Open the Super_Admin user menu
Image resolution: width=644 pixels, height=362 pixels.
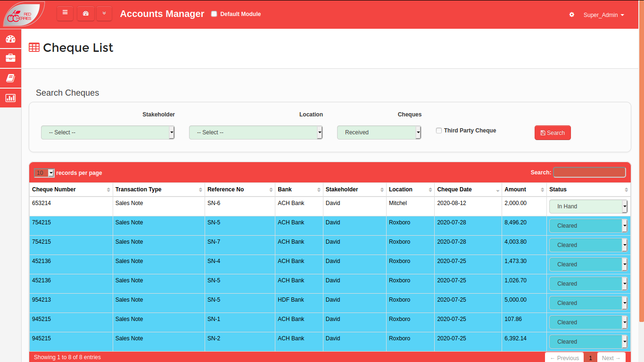coord(603,15)
